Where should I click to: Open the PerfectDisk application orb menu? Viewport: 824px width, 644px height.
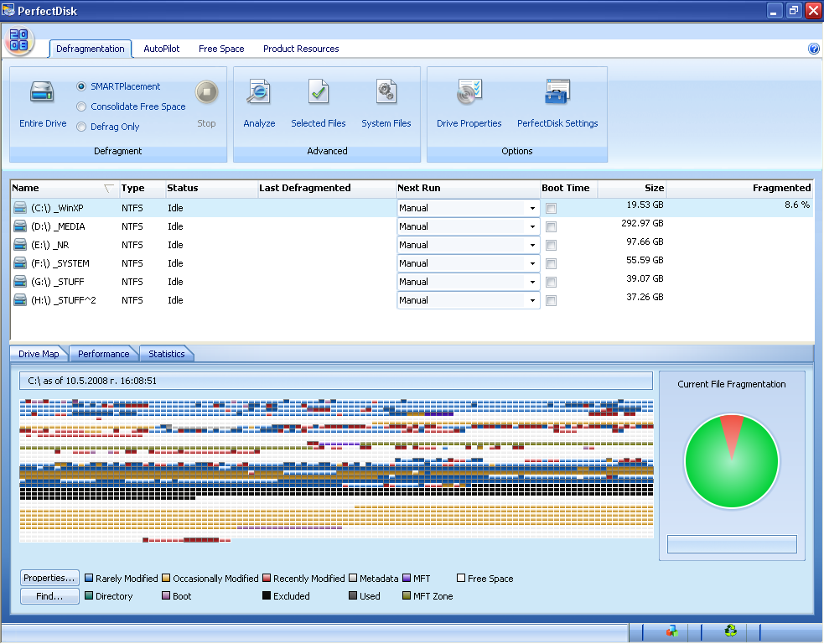19,40
